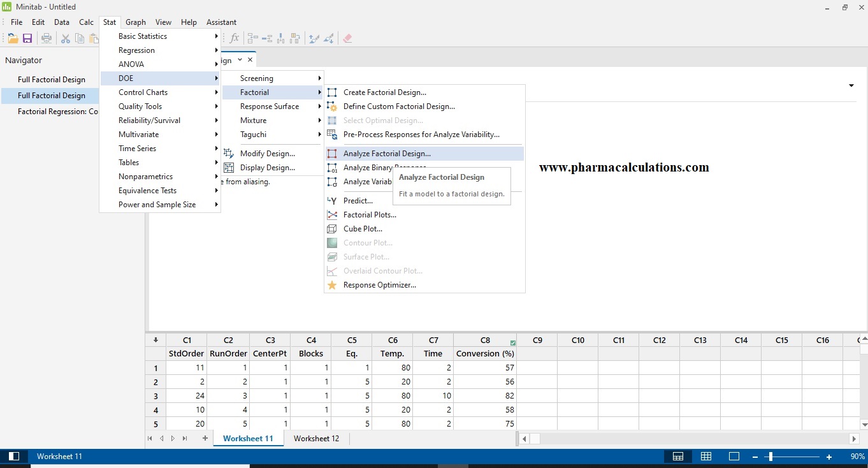Click the Save project icon
Screen dimensions: 868x468
27,38
